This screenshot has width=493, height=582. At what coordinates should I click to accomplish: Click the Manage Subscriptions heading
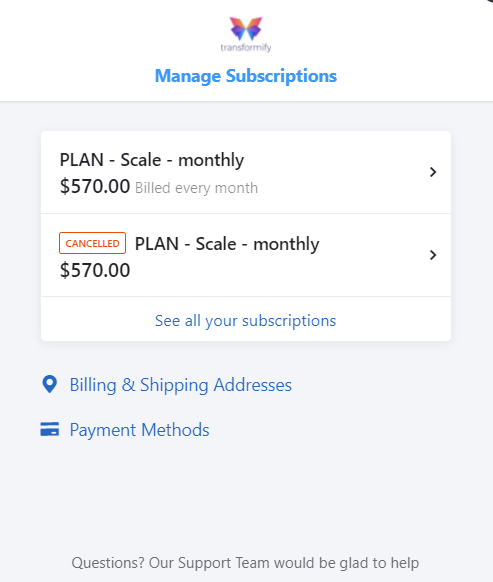[246, 76]
